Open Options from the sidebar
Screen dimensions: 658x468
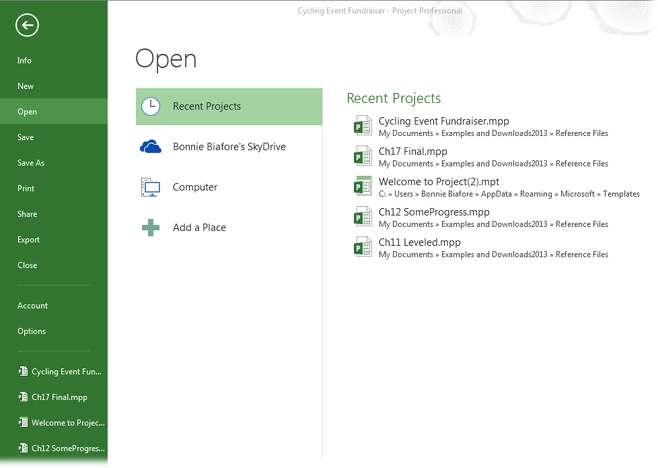[x=31, y=331]
